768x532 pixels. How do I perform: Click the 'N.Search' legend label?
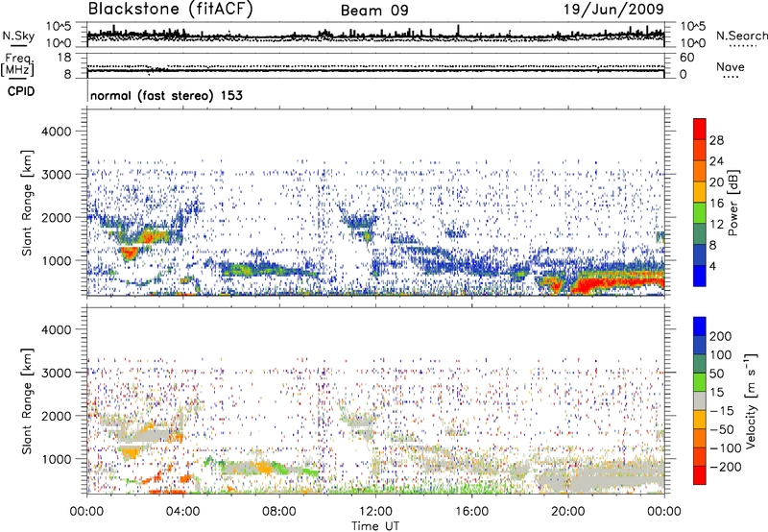coord(742,36)
